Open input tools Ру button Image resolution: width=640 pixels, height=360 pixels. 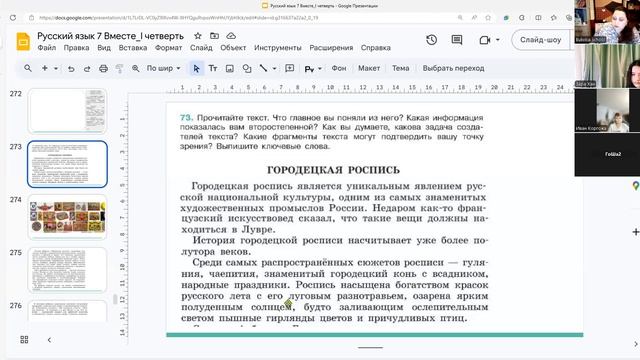(309, 69)
